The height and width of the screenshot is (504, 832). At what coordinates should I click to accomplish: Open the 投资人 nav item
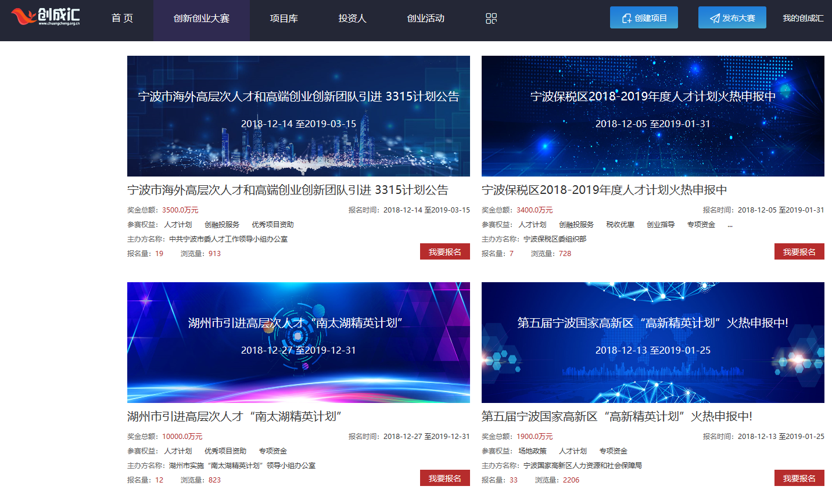tap(352, 19)
